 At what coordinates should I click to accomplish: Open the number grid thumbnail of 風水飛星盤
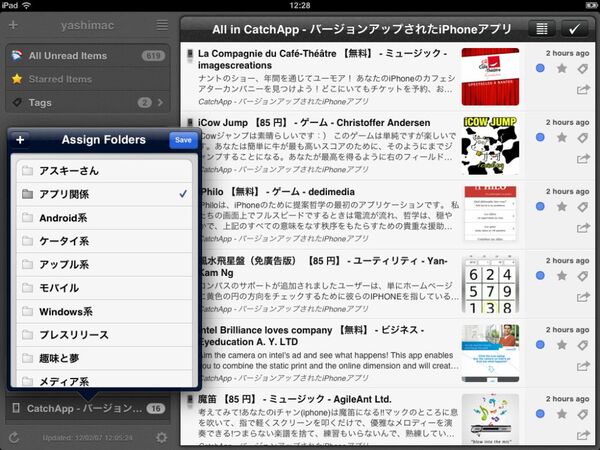[x=490, y=284]
